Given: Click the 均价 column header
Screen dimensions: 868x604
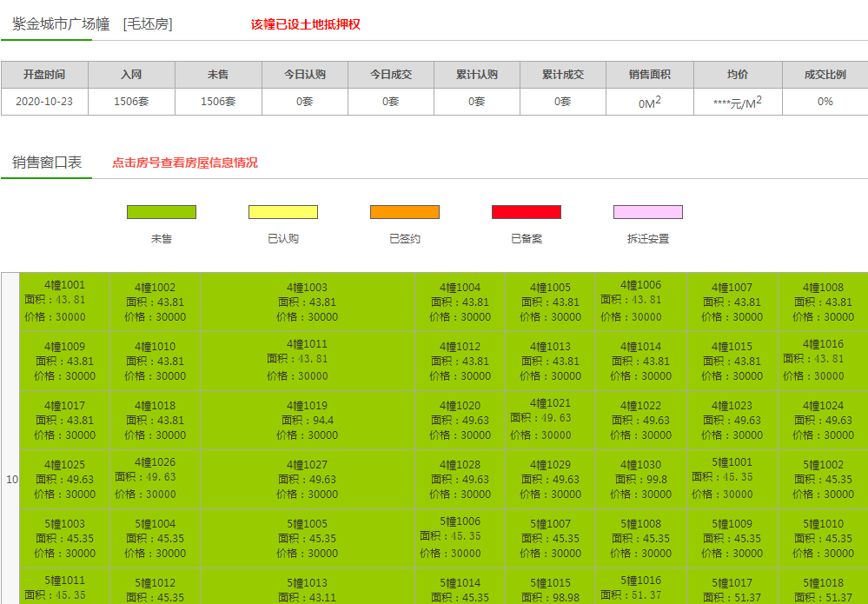Looking at the screenshot, I should point(737,75).
